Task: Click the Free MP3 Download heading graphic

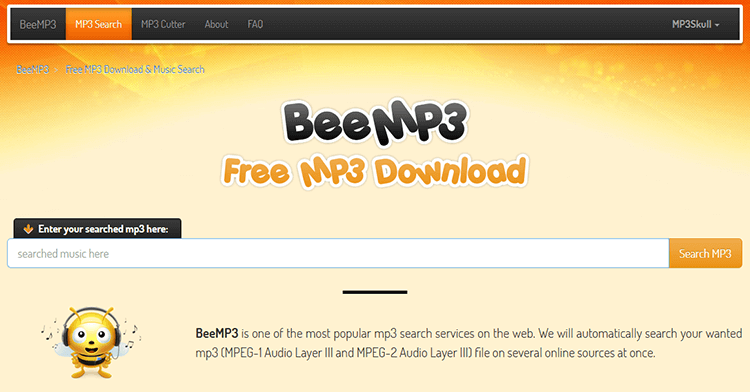Action: (375, 172)
